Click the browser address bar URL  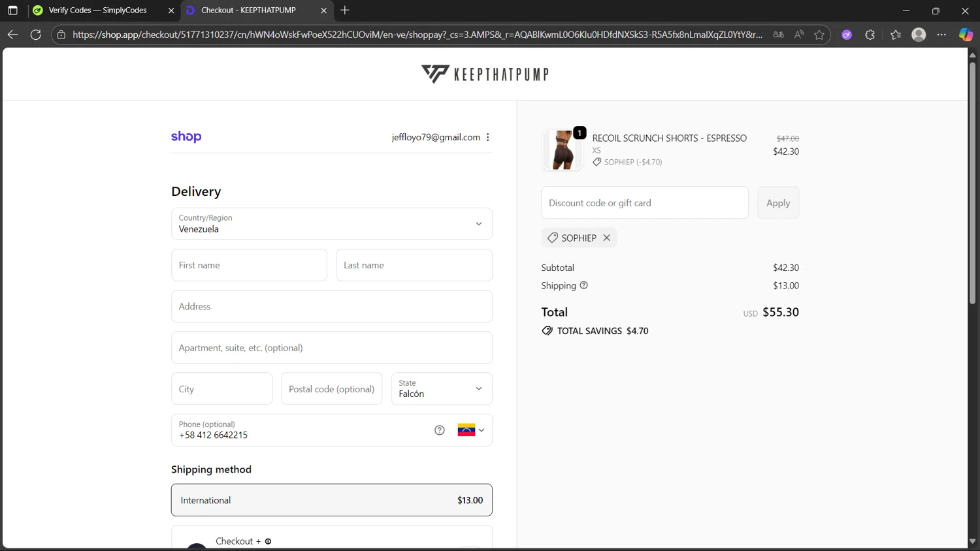click(417, 35)
